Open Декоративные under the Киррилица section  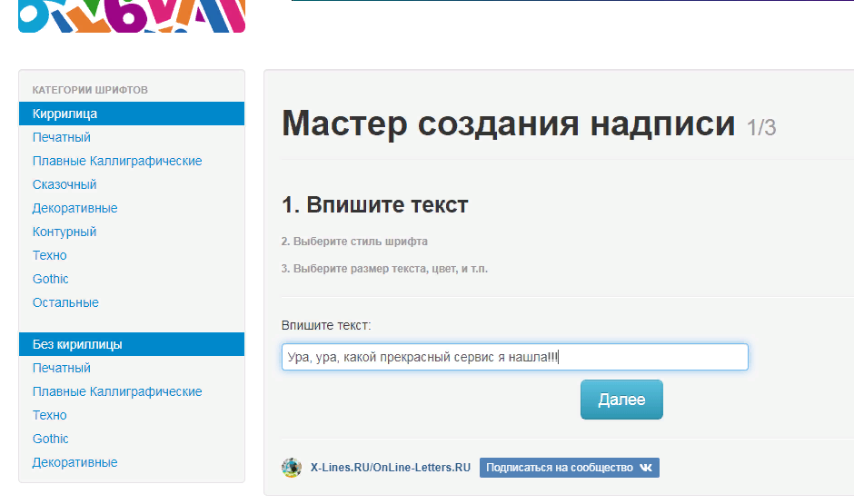click(74, 208)
